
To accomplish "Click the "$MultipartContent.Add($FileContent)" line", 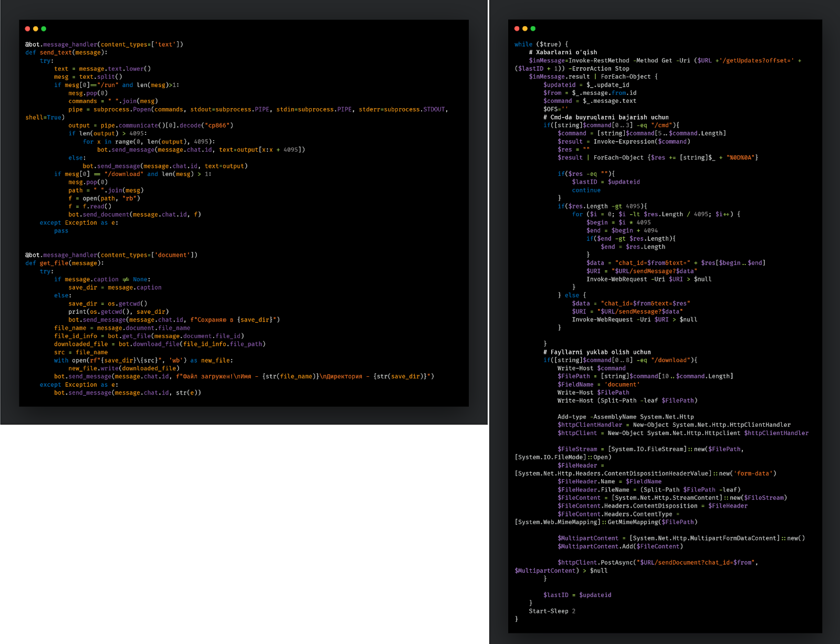I will point(621,546).
